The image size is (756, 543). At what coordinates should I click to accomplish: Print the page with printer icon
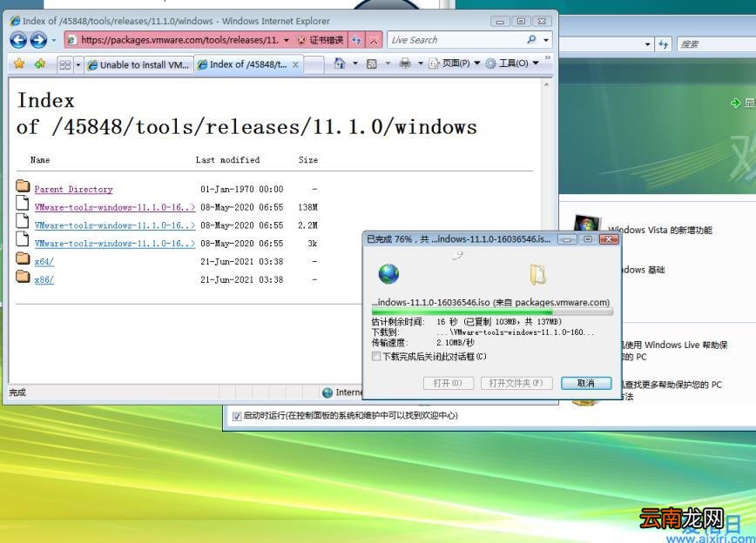tap(405, 64)
